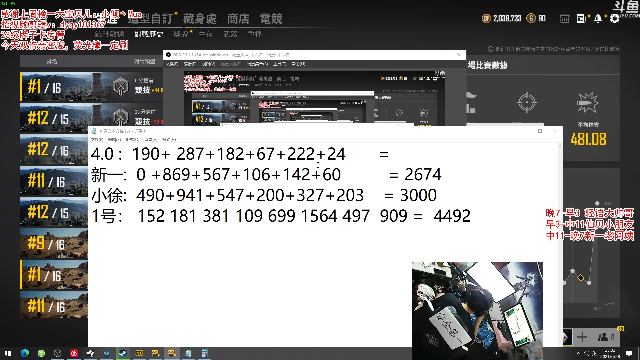Click the total 2674 on the 新一 line
This screenshot has height=360, width=640.
click(x=423, y=175)
